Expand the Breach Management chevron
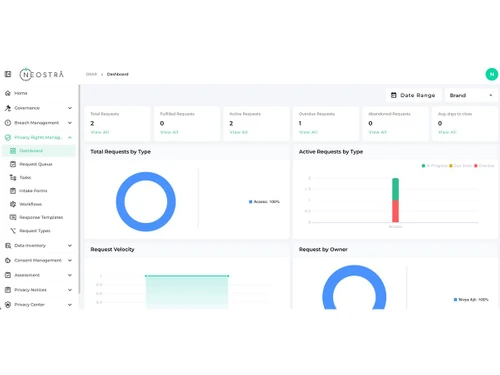This screenshot has height=375, width=500. click(x=70, y=123)
